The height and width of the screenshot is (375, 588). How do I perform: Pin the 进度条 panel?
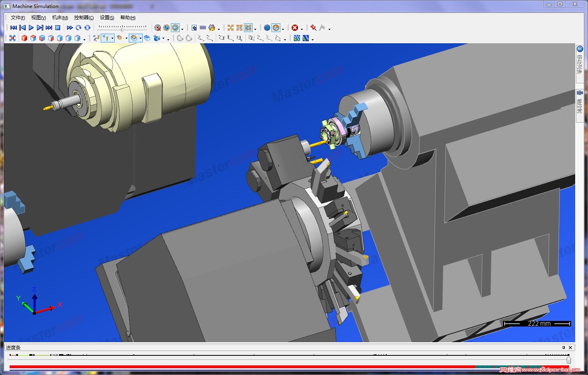coord(564,347)
